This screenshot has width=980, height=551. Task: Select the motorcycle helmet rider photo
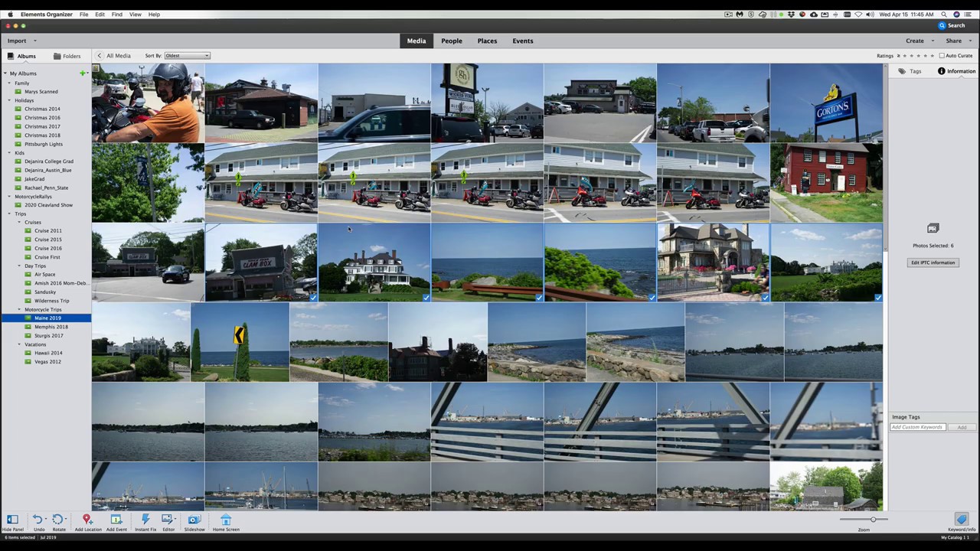[148, 103]
